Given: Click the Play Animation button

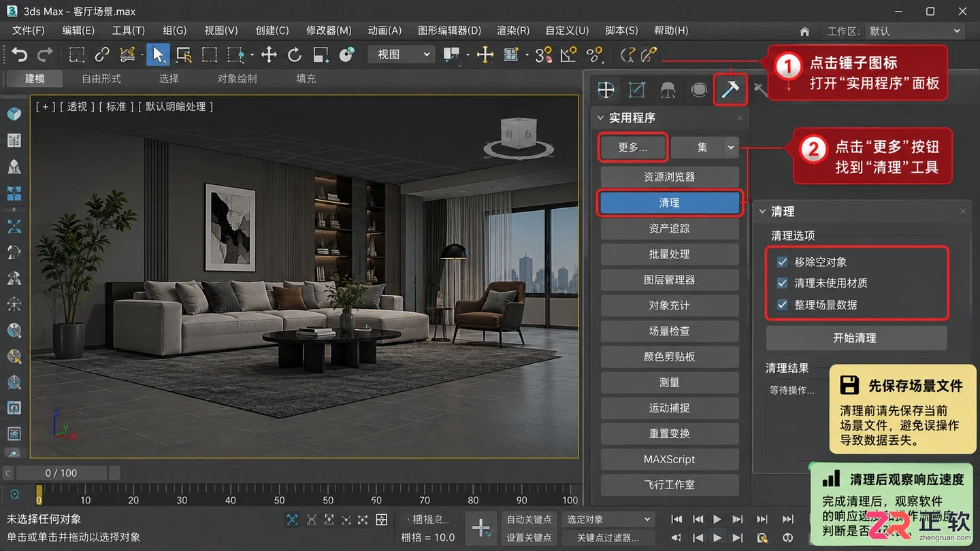Looking at the screenshot, I should (717, 520).
